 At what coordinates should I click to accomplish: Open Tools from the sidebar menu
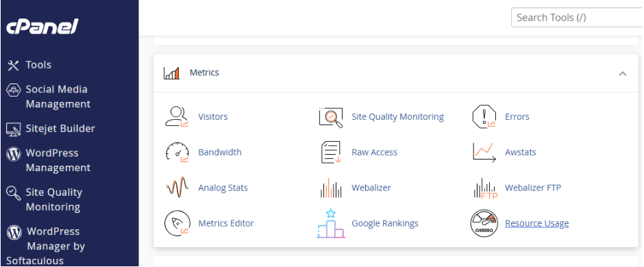point(38,65)
